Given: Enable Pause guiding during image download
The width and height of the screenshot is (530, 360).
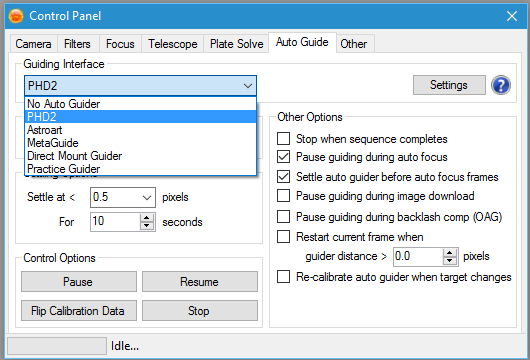Looking at the screenshot, I should (283, 196).
